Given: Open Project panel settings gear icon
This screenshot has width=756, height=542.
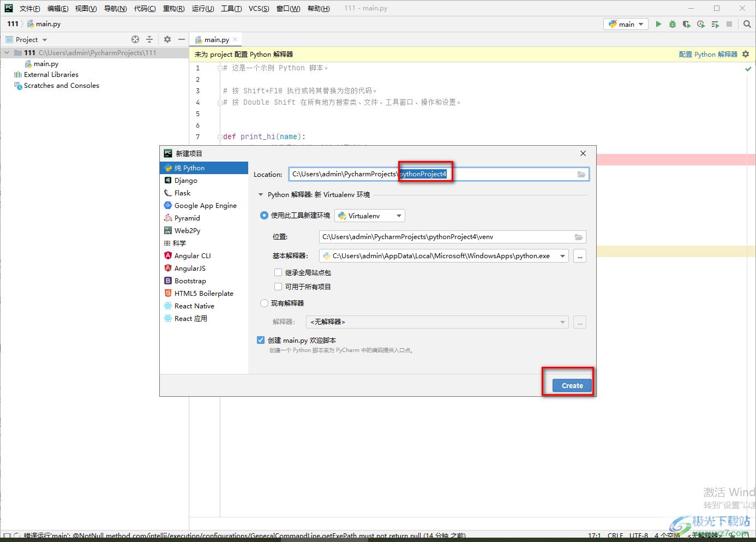Looking at the screenshot, I should coord(167,39).
